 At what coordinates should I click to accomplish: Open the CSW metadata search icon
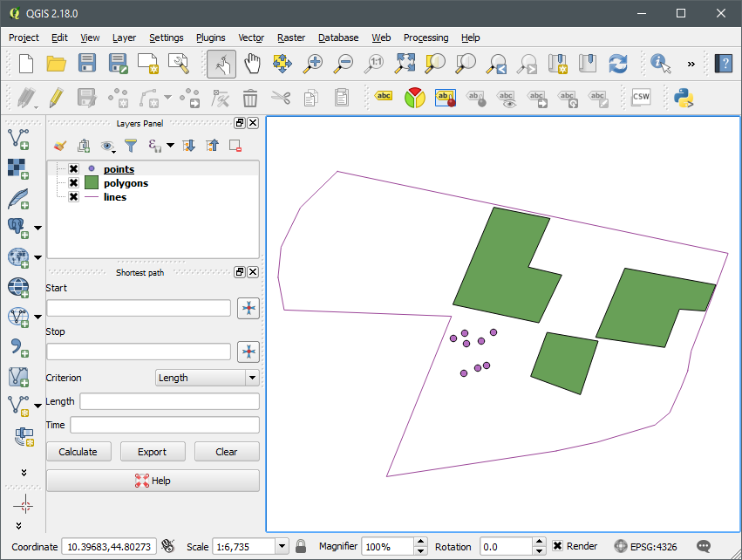pos(641,97)
